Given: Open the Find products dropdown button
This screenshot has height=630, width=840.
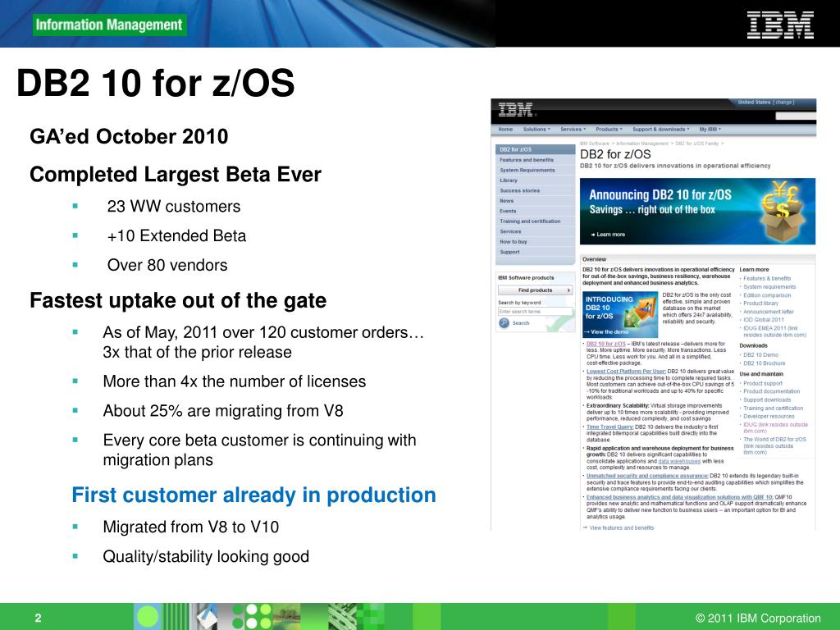Looking at the screenshot, I should (x=535, y=290).
